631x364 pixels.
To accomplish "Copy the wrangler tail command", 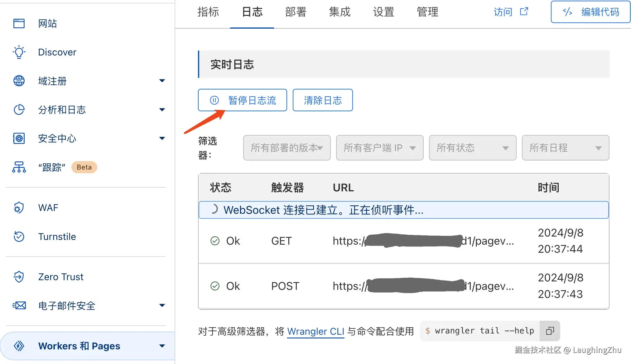I will click(x=550, y=331).
